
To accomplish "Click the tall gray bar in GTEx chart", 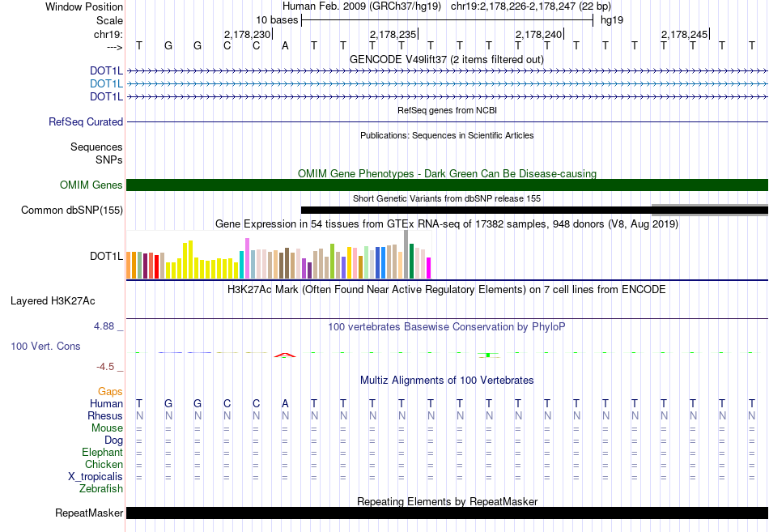I will coord(406,254).
